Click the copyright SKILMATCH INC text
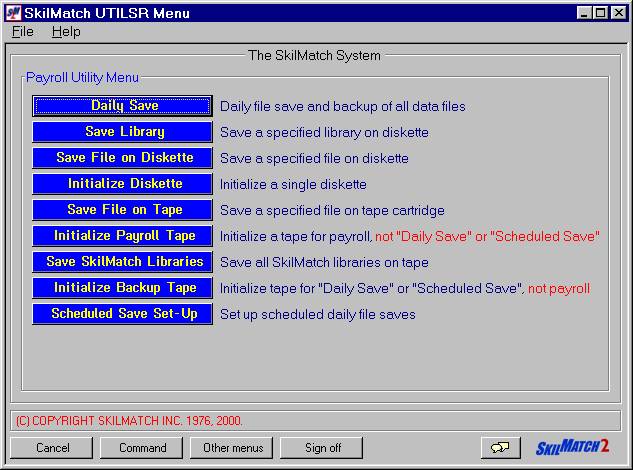 tap(129, 421)
